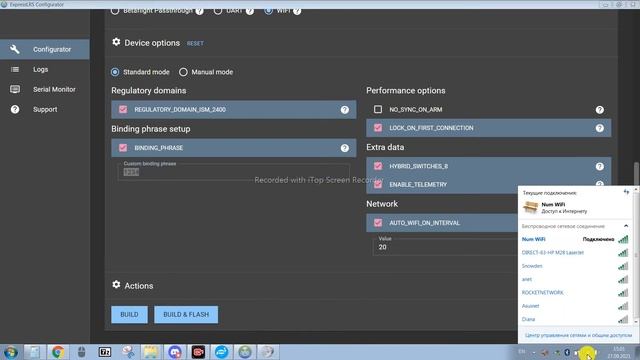The width and height of the screenshot is (640, 360).
Task: Go to Logs page
Action: 45,69
